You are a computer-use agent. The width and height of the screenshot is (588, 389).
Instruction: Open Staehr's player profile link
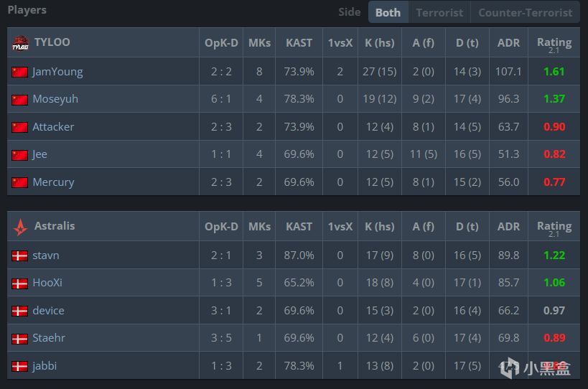pos(49,338)
